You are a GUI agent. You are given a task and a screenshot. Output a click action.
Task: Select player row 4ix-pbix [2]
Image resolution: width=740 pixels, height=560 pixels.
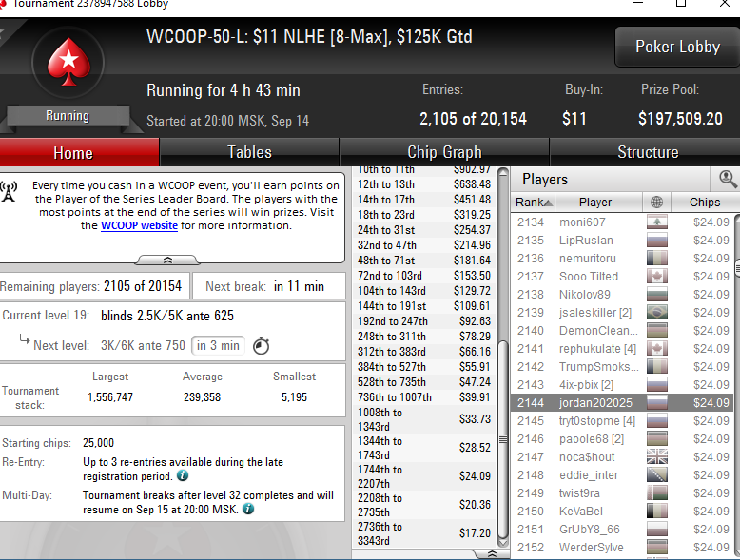(x=622, y=384)
